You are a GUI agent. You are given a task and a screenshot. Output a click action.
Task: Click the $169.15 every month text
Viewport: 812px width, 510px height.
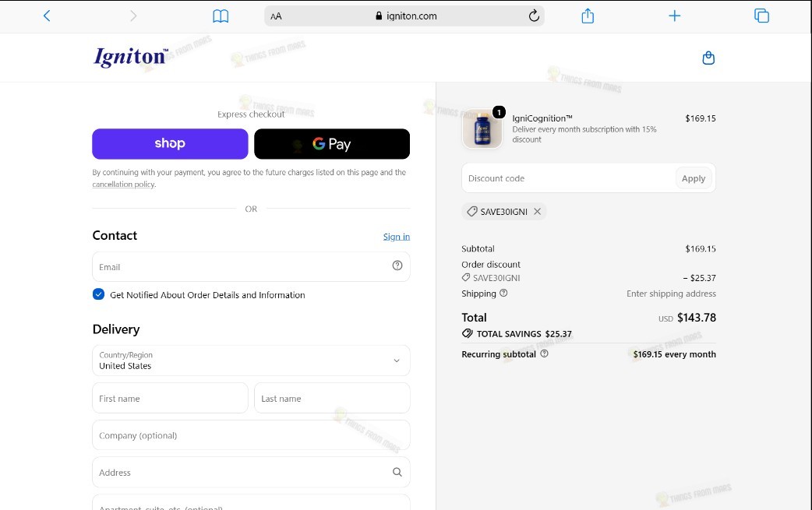[674, 354]
